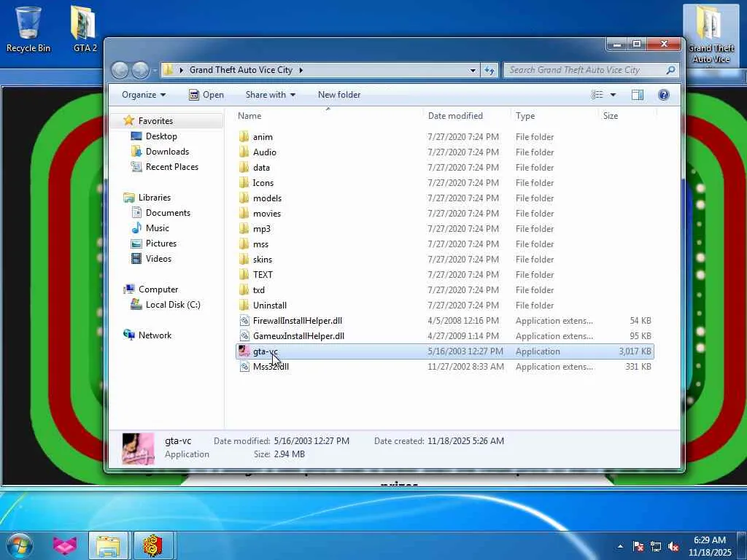Sort by Date modified column header
Viewport: 747px width, 560px height.
click(455, 116)
